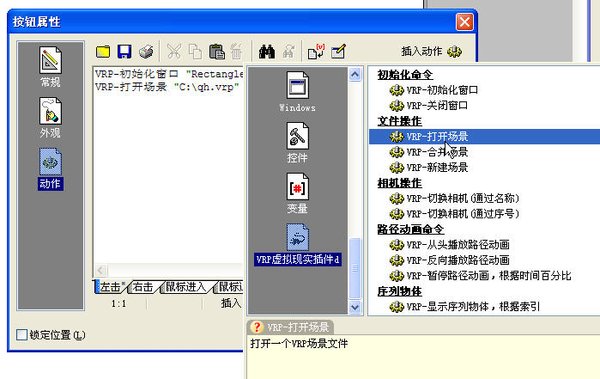Choose VRP-初始化窗口 action
Screen dimensions: 600x379
(434, 90)
